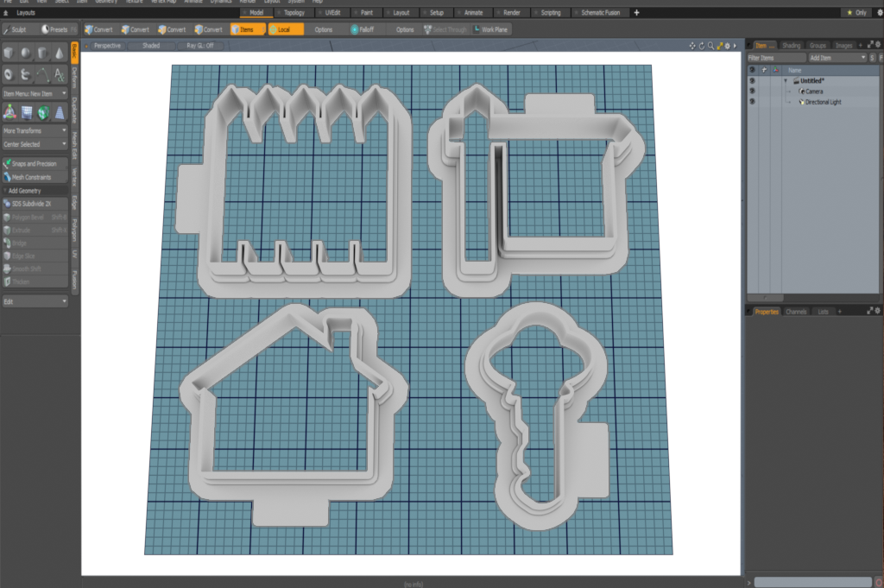
Task: Open the Mesh Edit vertical tab
Action: point(74,145)
